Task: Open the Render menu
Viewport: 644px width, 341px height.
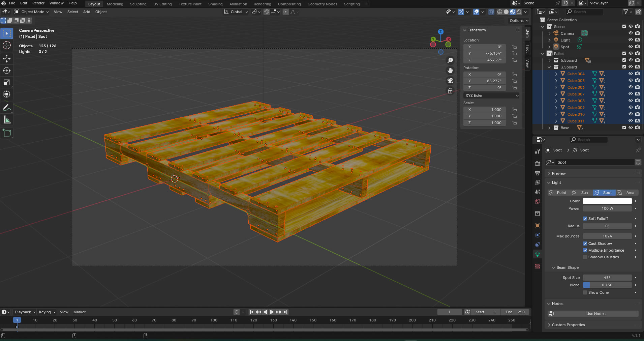Action: coord(38,3)
